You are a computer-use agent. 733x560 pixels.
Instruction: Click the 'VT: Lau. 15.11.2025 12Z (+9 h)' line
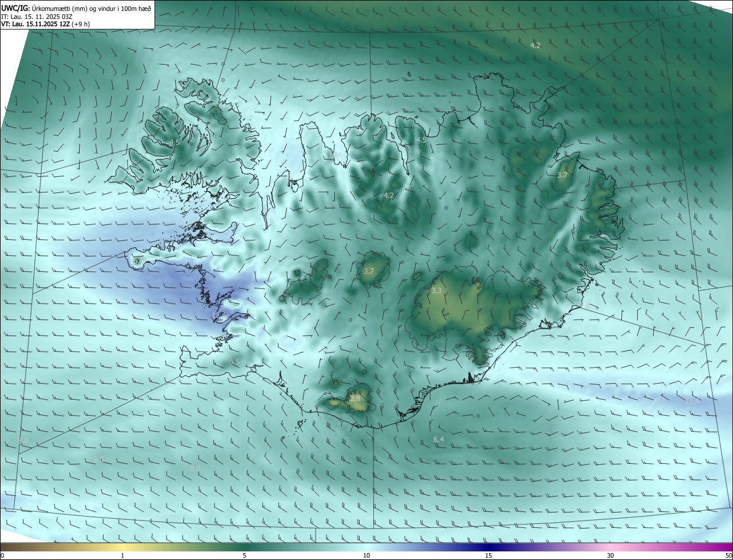[46, 24]
